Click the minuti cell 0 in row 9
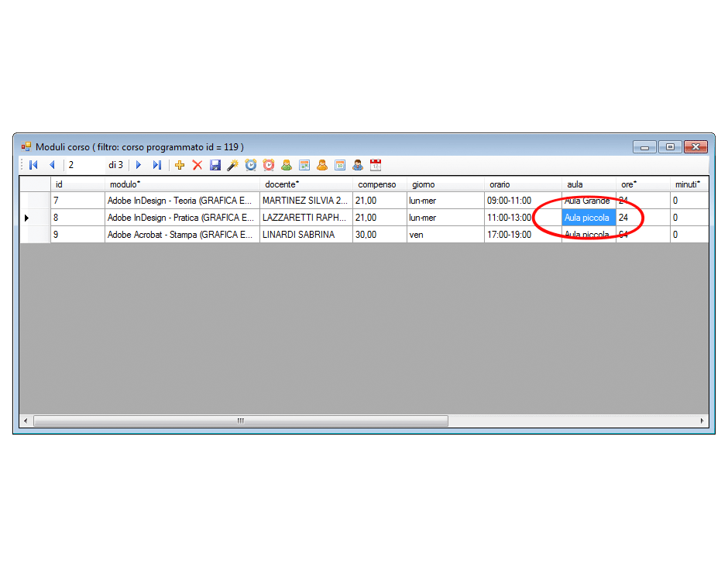Image resolution: width=728 pixels, height=567 pixels. click(689, 235)
